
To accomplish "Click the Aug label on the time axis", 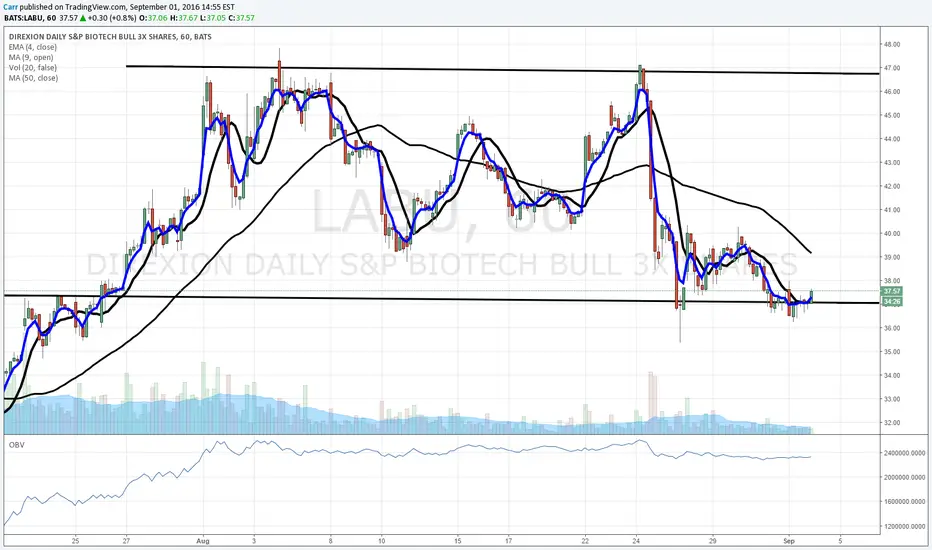I will (x=203, y=541).
